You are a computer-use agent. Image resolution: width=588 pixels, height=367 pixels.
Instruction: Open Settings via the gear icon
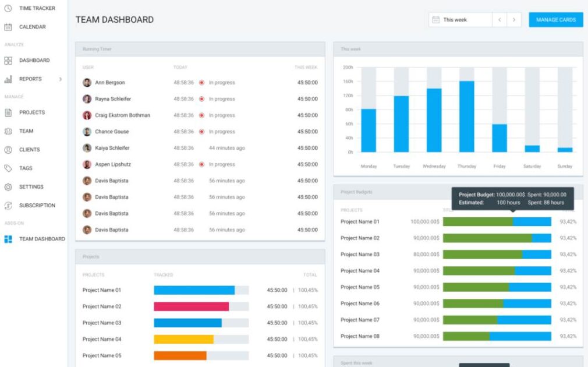[x=8, y=187]
